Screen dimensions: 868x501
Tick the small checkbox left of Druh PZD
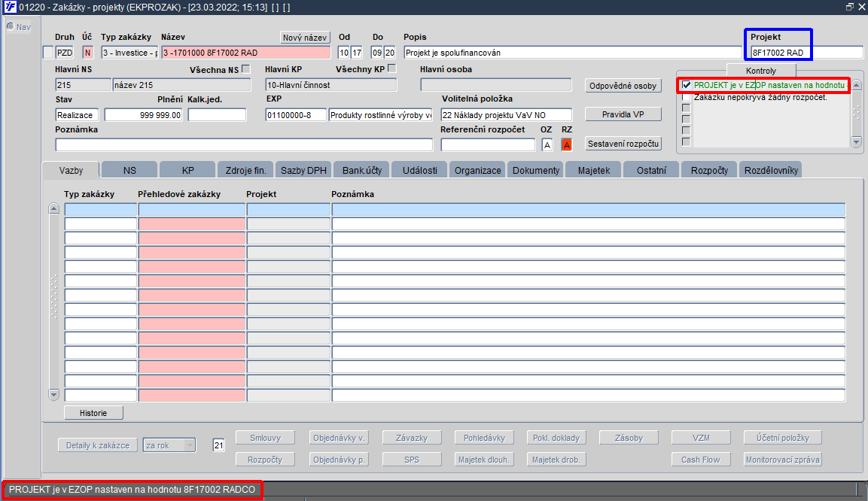tap(48, 53)
